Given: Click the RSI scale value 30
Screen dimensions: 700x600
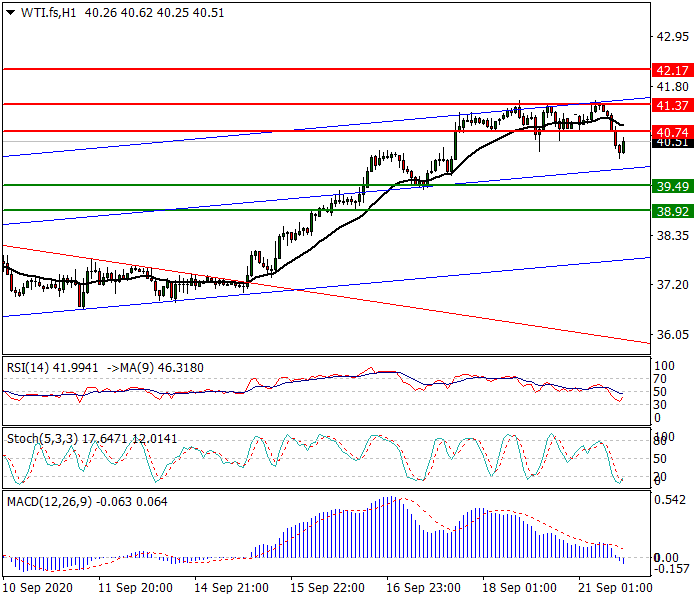Looking at the screenshot, I should (660, 405).
